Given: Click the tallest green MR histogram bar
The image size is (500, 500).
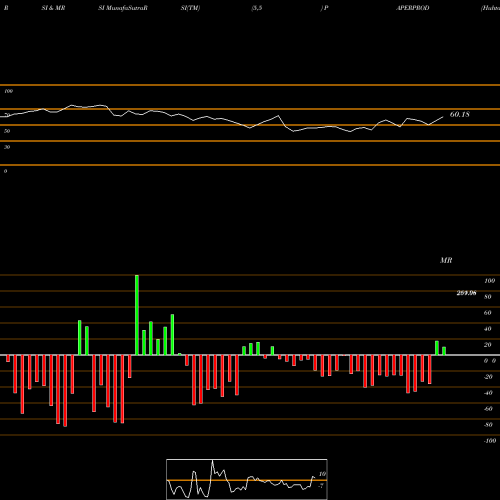Looking at the screenshot, I should pos(137,315).
